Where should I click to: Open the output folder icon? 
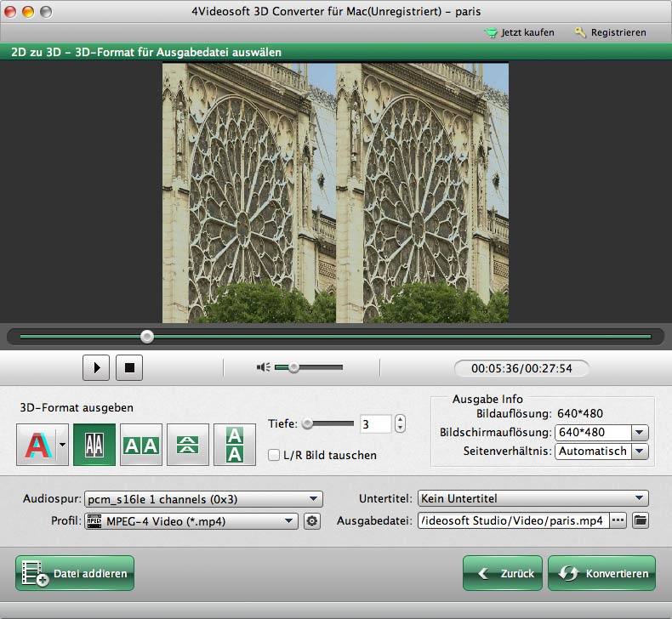pos(640,520)
